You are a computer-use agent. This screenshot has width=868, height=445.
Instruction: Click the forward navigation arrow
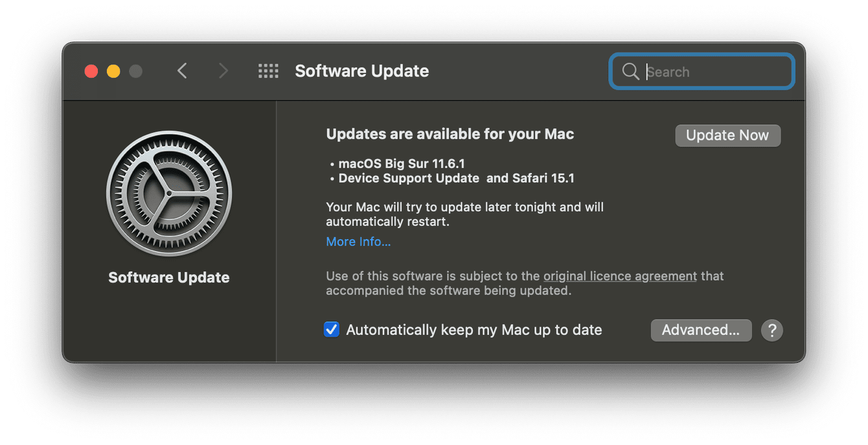coord(223,71)
